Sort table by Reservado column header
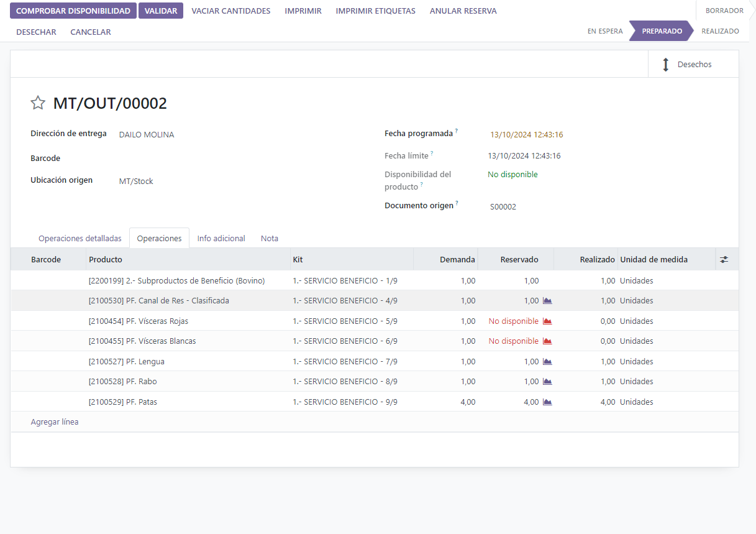The height and width of the screenshot is (534, 756). [x=516, y=260]
